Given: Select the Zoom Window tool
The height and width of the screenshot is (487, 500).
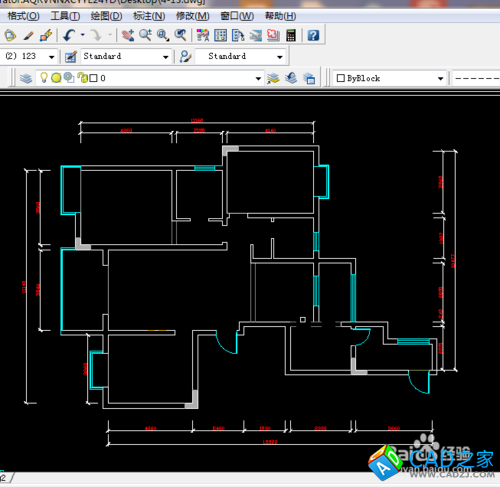Looking at the screenshot, I should (x=163, y=35).
